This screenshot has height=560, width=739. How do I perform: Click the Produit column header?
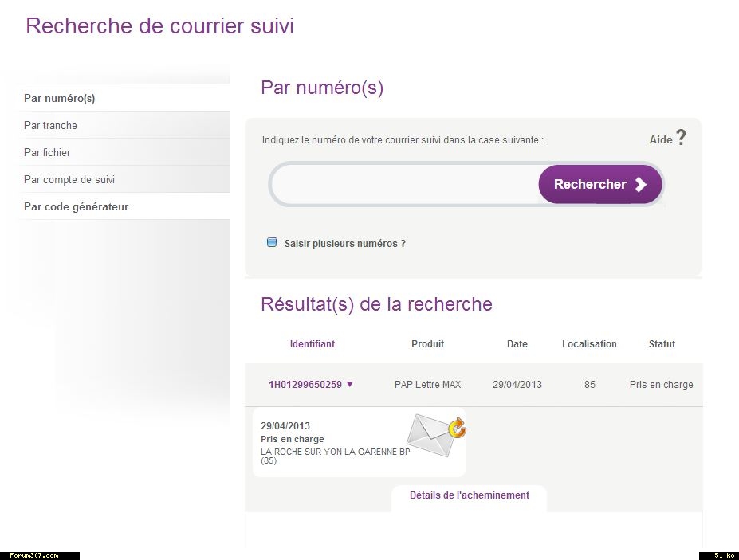pyautogui.click(x=427, y=344)
